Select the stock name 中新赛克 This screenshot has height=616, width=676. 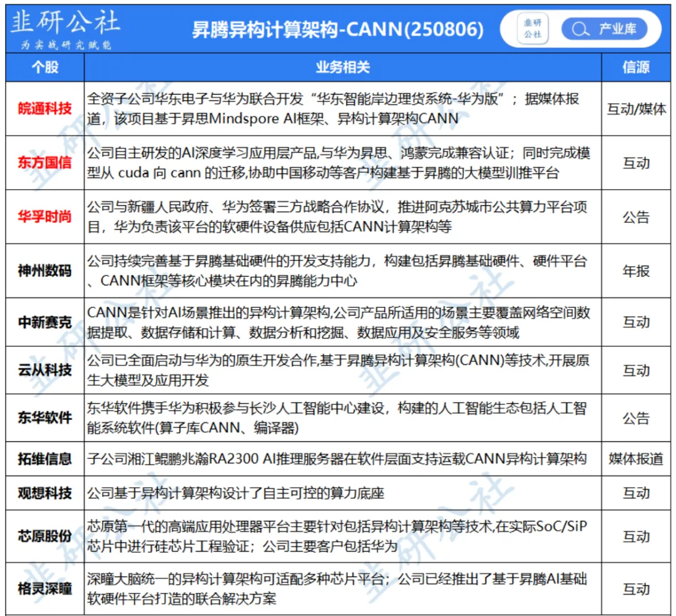click(45, 322)
